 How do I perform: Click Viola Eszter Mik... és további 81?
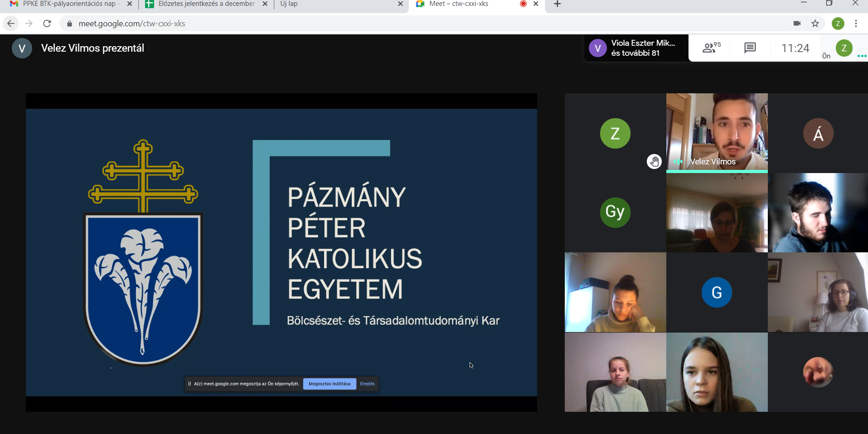click(636, 48)
